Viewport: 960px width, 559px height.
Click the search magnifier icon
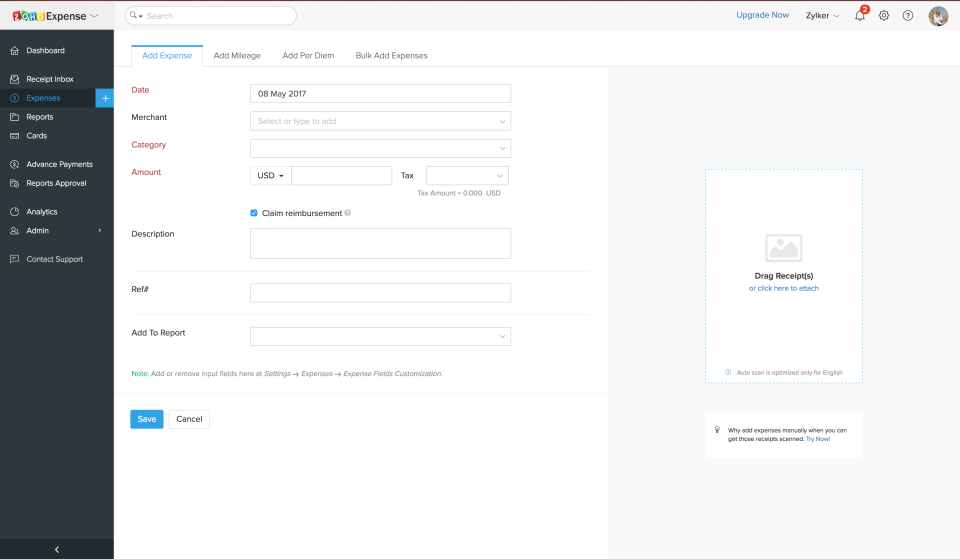[x=133, y=15]
